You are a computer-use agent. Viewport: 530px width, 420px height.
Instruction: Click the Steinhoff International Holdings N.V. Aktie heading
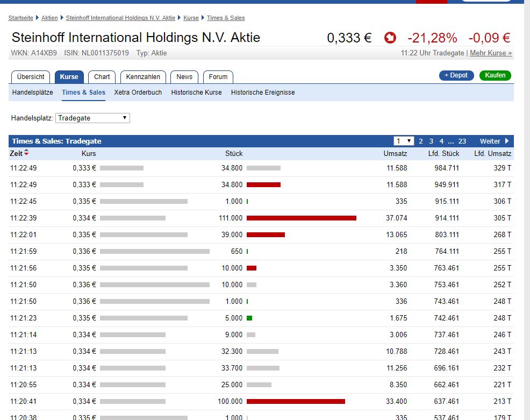136,38
